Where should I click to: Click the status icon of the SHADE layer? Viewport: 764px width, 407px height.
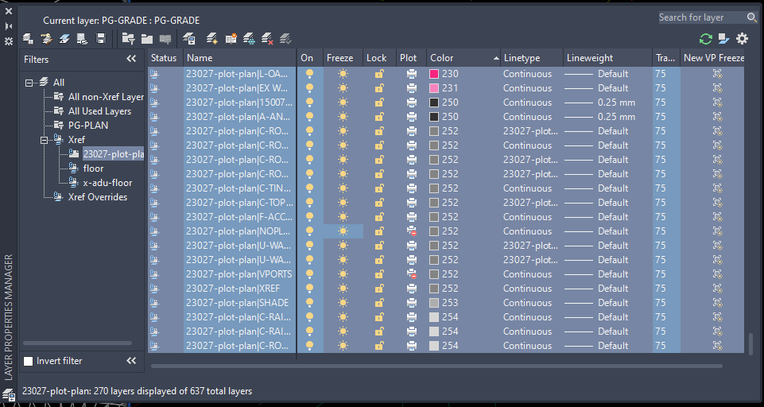(154, 303)
